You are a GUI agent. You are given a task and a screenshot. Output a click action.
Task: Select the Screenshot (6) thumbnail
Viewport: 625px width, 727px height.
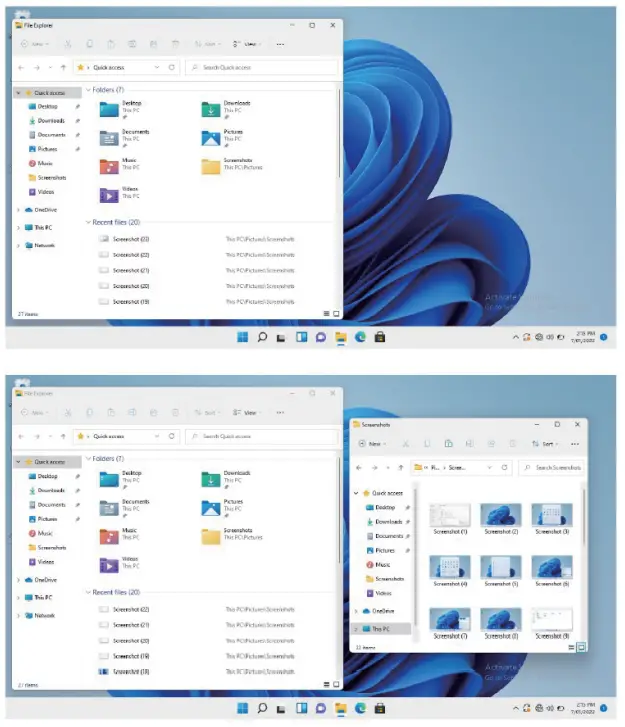point(552,571)
